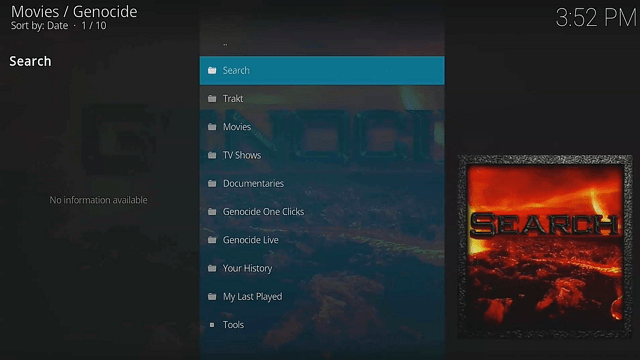Open the Trakt entry
Viewport: 640px width, 360px height.
(x=322, y=99)
